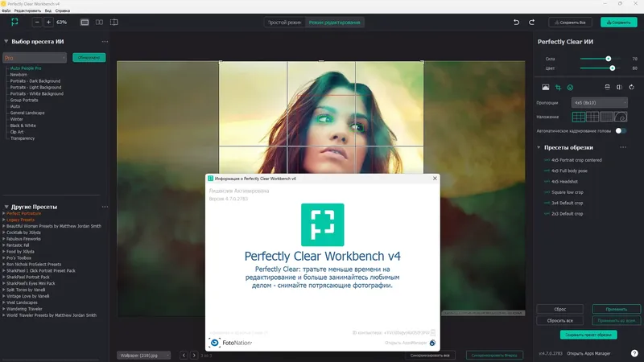Image resolution: width=644 pixels, height=362 pixels.
Task: Click Синхронизировать все button
Action: point(430,355)
